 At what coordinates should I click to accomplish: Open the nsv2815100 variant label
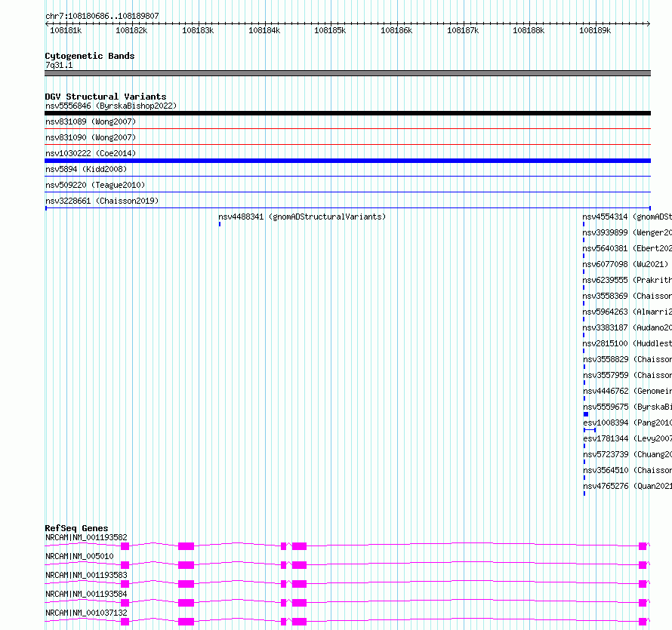627,343
